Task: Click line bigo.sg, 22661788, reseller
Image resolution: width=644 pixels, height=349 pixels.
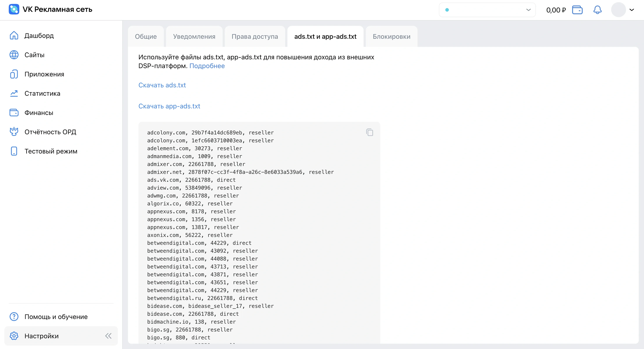Action: tap(190, 330)
